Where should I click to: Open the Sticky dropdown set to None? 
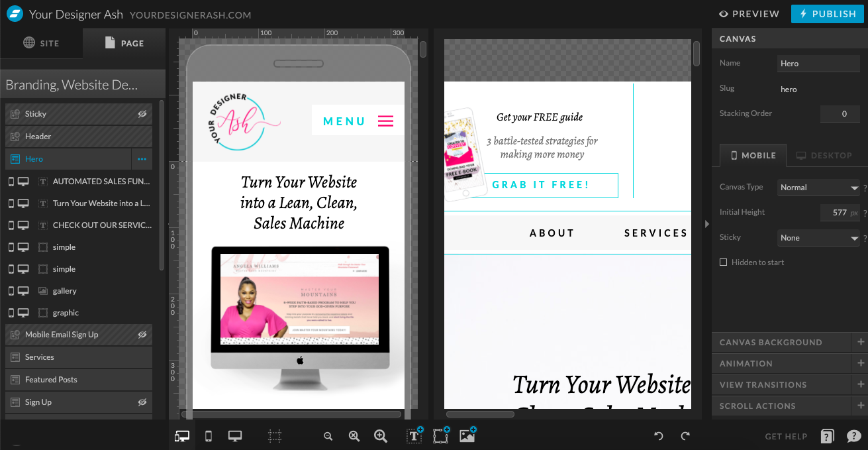818,238
